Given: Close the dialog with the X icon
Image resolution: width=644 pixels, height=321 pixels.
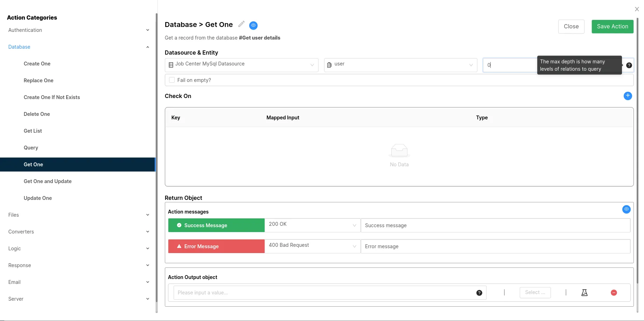Looking at the screenshot, I should coord(637,9).
